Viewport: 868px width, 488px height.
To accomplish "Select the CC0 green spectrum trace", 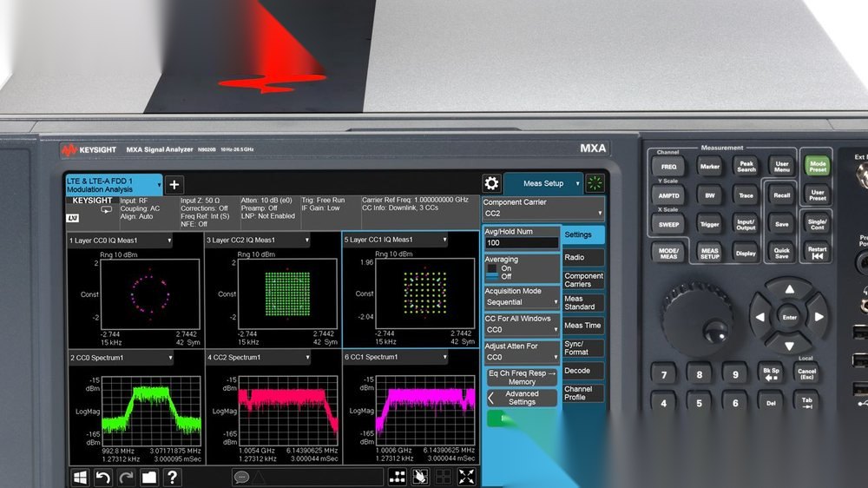I will pos(152,411).
